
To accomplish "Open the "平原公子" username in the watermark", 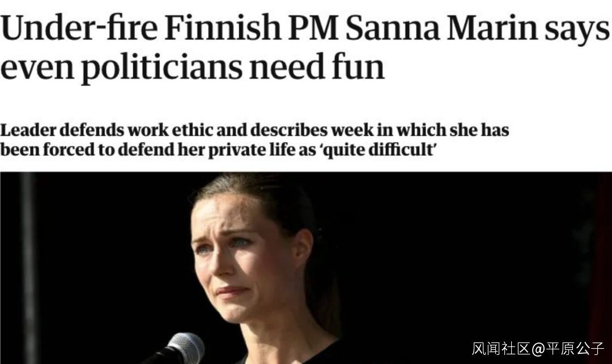I will pos(575,349).
